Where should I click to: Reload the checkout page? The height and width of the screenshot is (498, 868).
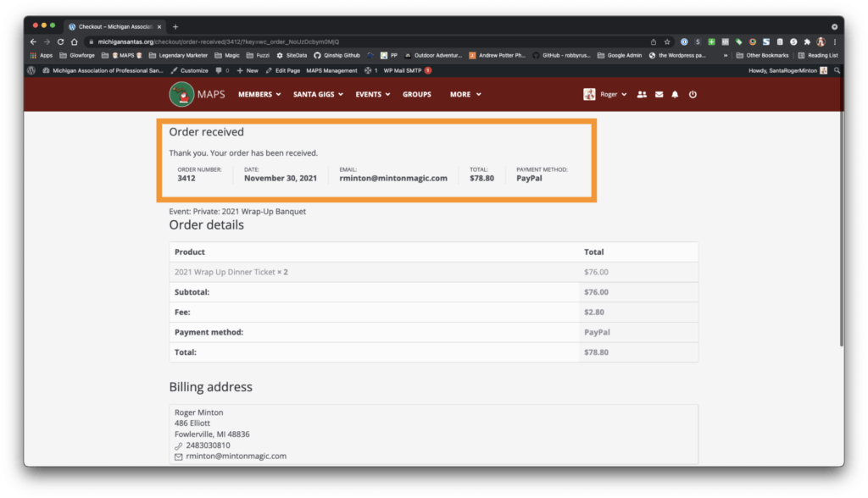[60, 42]
